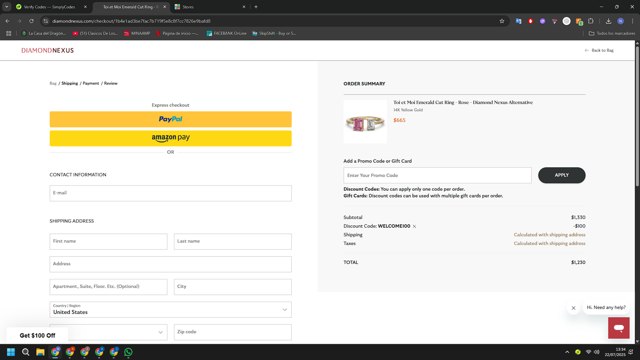Image resolution: width=640 pixels, height=360 pixels.
Task: Open the browser extensions puzzle icon
Action: [x=591, y=21]
